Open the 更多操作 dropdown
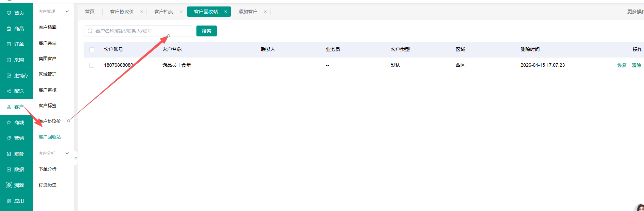Viewport: 644px width, 211px height. pos(635,12)
